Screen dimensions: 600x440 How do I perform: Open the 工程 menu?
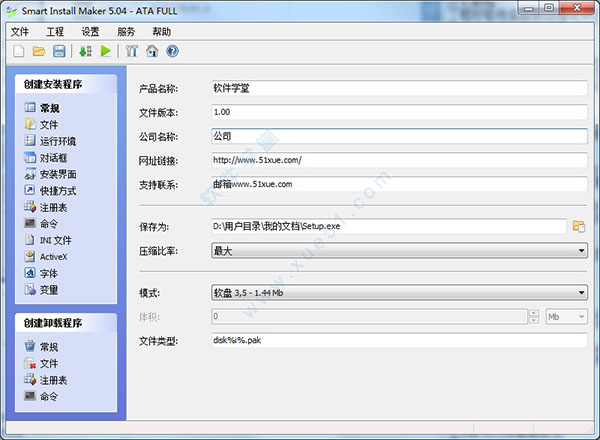(x=55, y=31)
